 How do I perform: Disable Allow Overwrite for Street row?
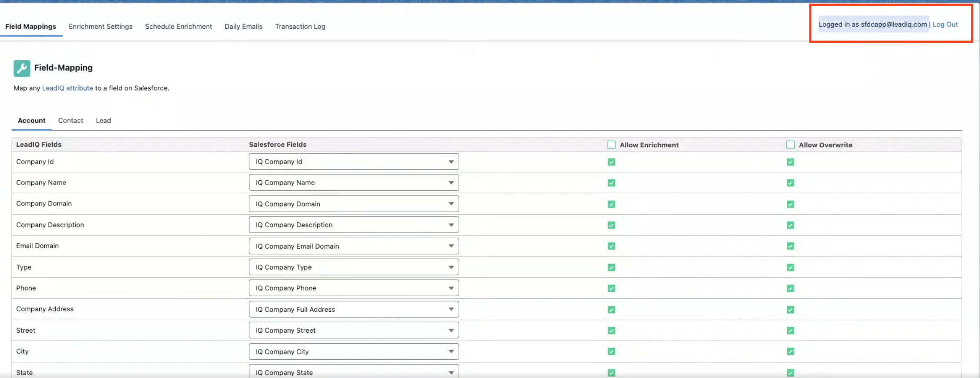click(790, 331)
